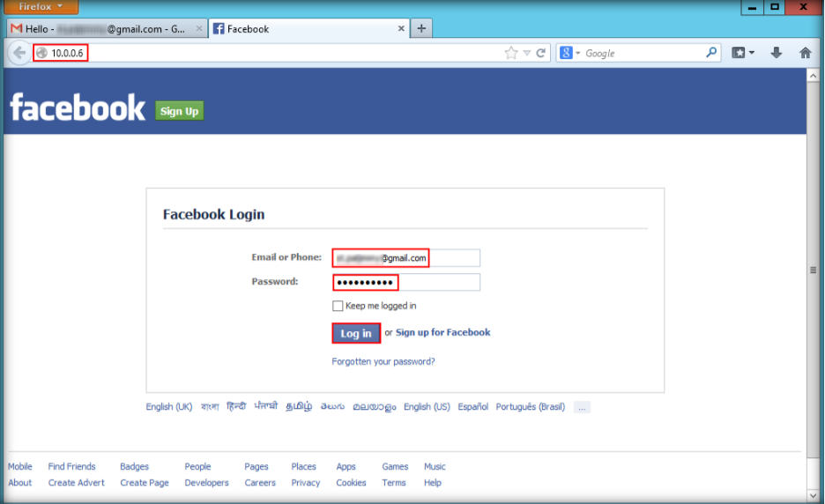Image resolution: width=825 pixels, height=504 pixels.
Task: Open a new tab with plus button
Action: pyautogui.click(x=421, y=28)
